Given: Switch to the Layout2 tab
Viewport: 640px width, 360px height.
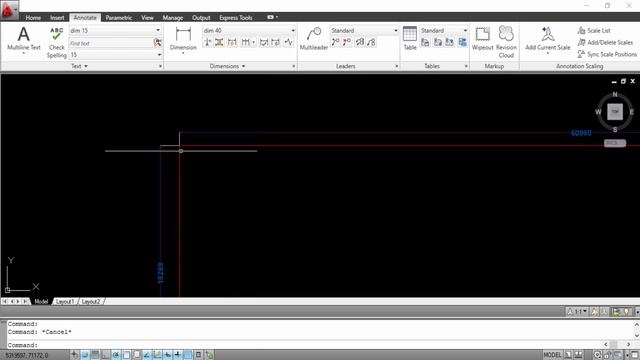Looking at the screenshot, I should pos(91,302).
